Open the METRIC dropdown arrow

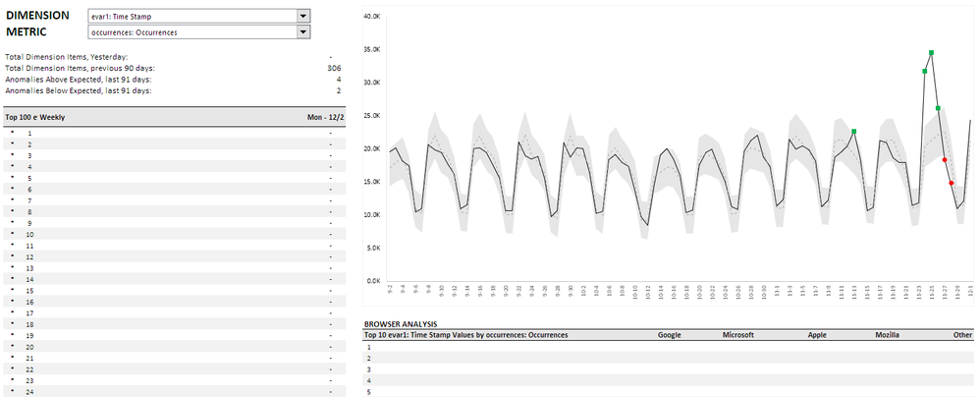(x=303, y=31)
